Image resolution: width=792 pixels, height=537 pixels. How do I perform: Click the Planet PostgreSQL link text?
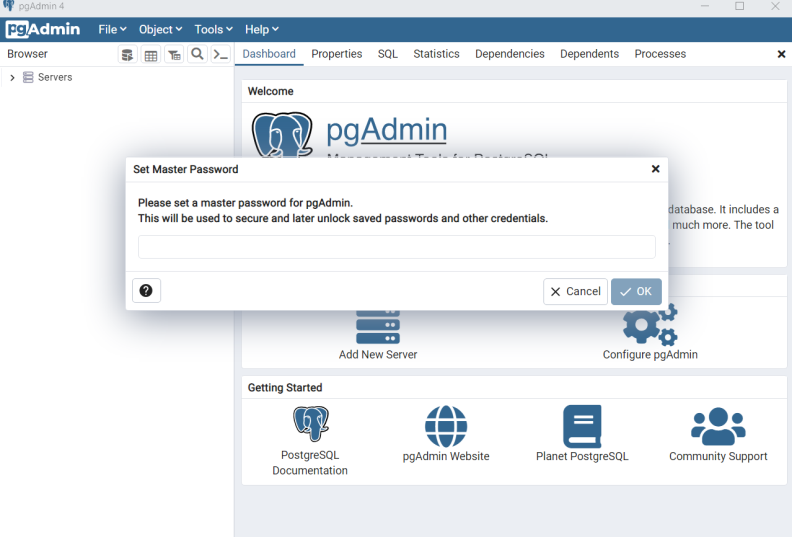(582, 456)
